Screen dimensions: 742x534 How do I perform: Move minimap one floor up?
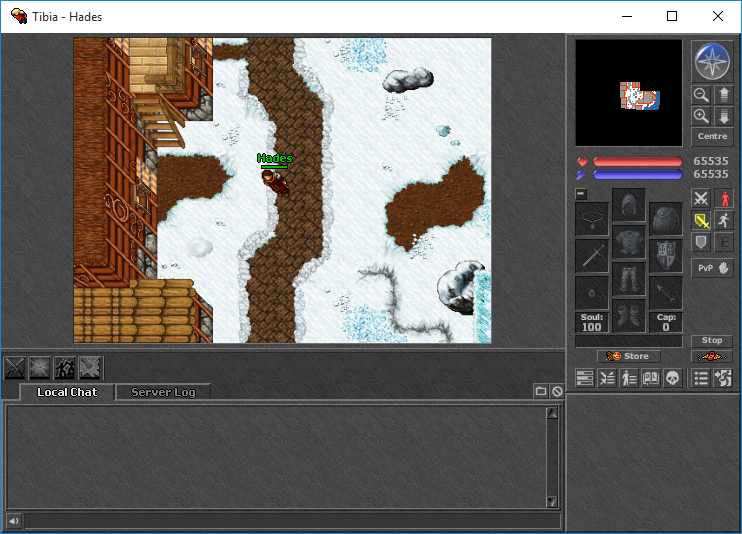[724, 95]
